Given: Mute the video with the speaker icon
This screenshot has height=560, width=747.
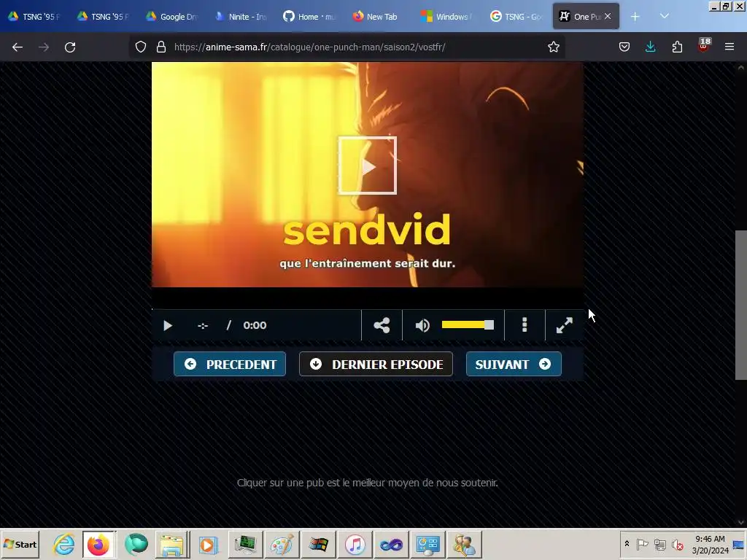Looking at the screenshot, I should 422,325.
